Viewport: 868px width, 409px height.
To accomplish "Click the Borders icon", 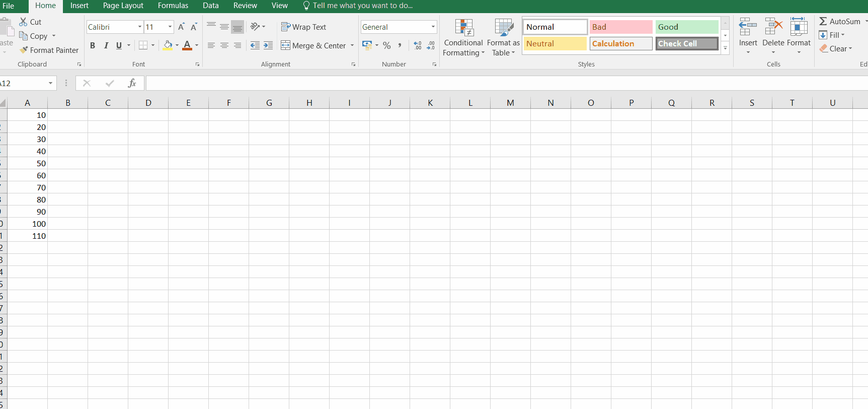I will [x=143, y=45].
